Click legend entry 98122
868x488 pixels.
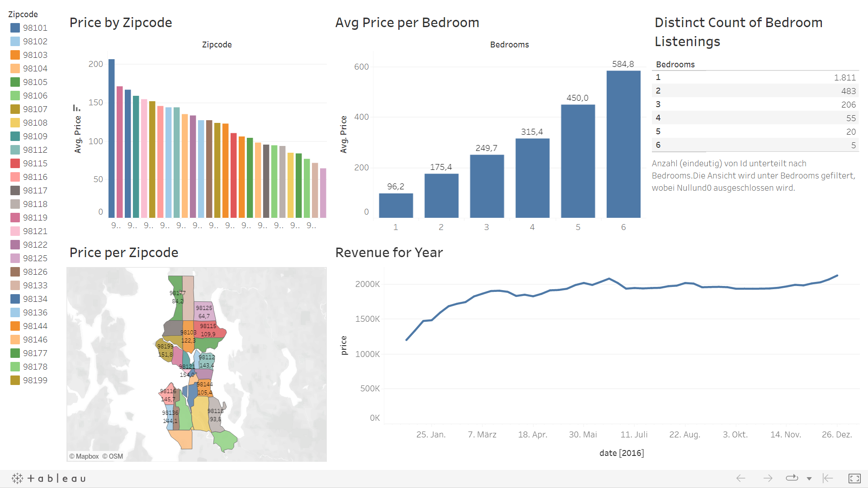pos(29,245)
